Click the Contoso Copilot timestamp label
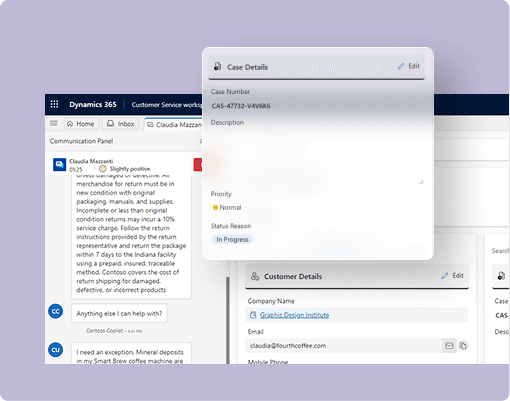The image size is (510, 401). 114,331
